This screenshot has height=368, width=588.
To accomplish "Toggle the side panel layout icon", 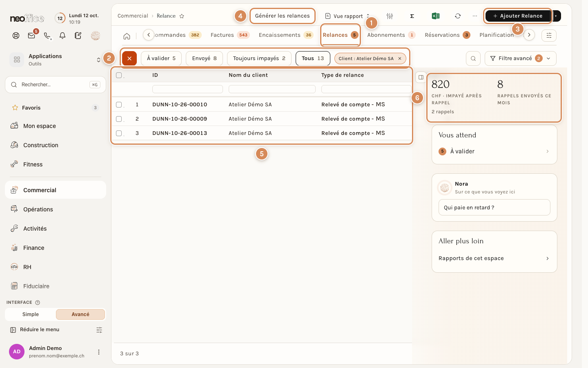I will point(421,77).
